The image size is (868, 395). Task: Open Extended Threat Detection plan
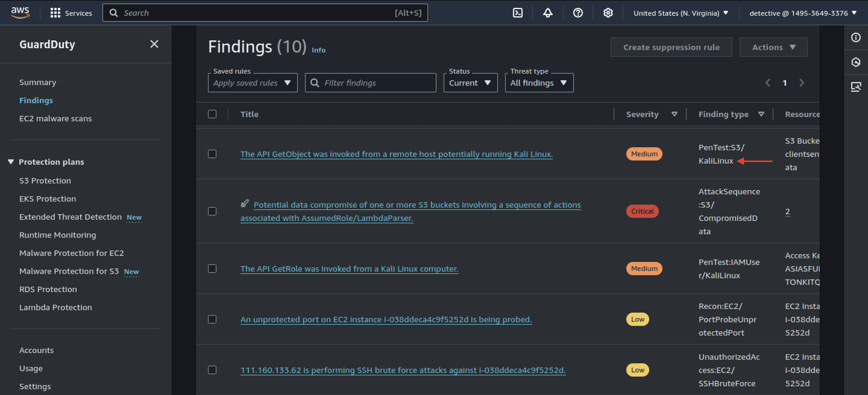(x=71, y=217)
